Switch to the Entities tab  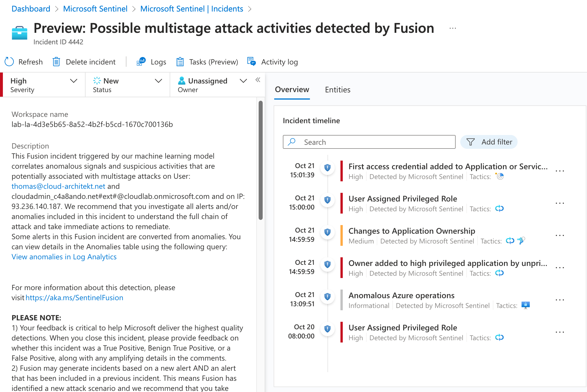tap(338, 90)
